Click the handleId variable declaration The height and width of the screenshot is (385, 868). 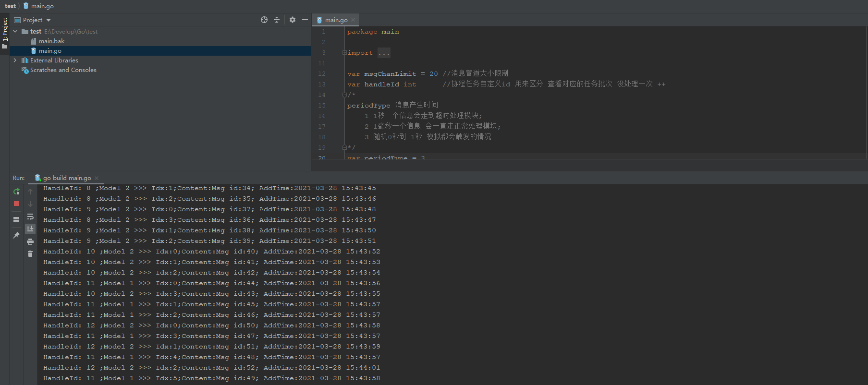(x=381, y=84)
